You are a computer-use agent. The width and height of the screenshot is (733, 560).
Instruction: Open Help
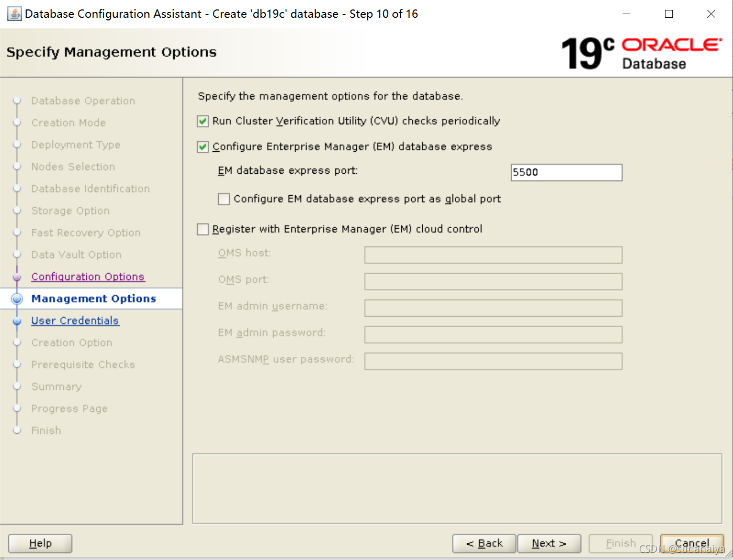[x=40, y=543]
